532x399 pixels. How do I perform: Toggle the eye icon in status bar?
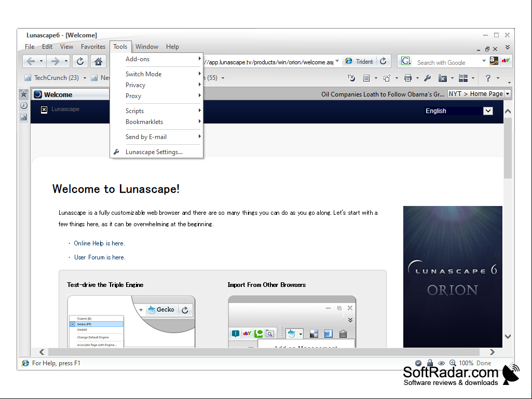(x=441, y=363)
